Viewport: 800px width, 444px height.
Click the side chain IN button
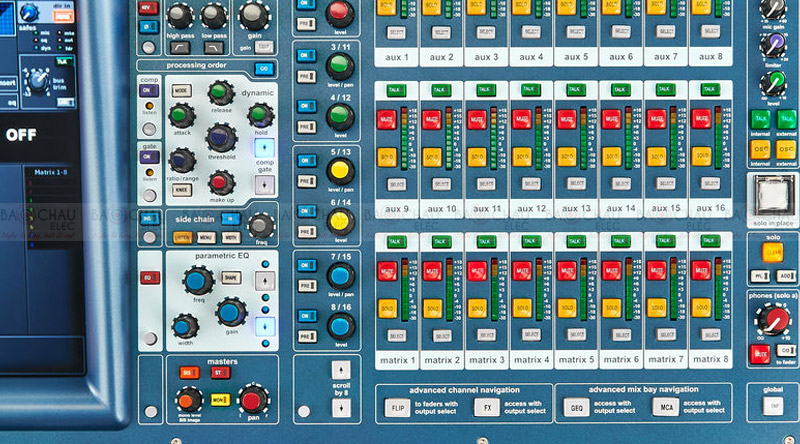point(230,219)
